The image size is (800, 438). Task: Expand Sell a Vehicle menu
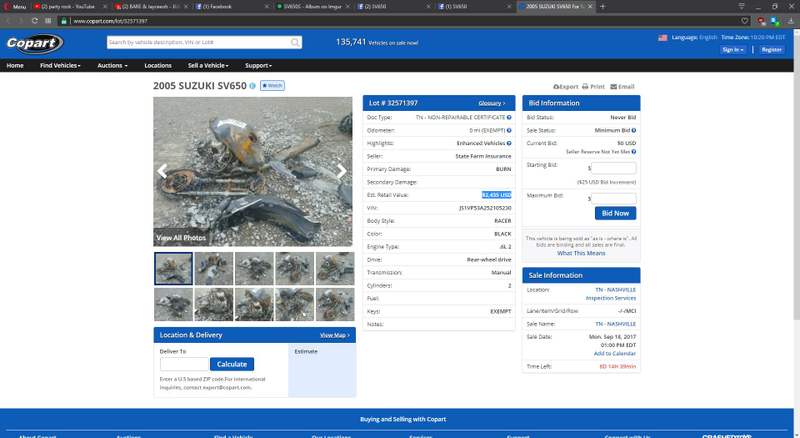click(208, 65)
